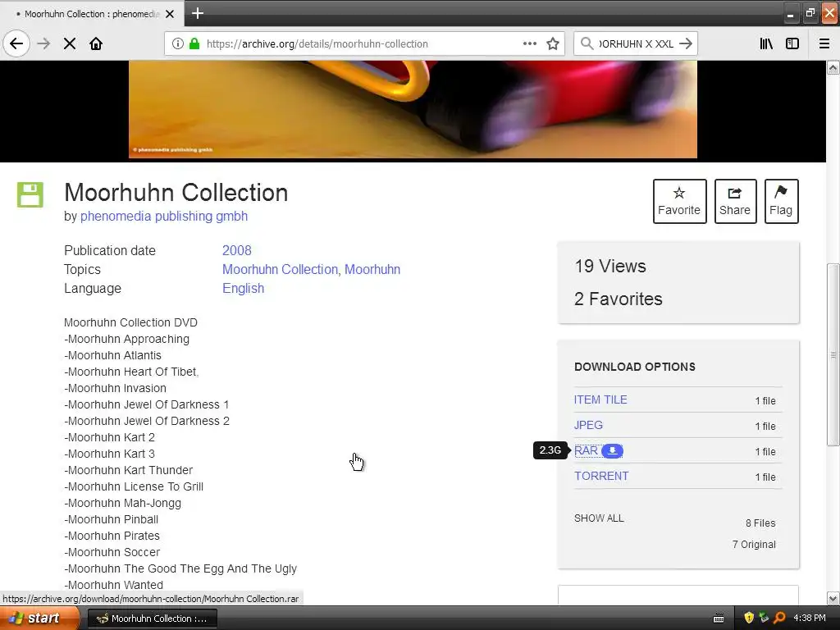
Task: Open the Moorhuhn topic link
Action: (372, 269)
